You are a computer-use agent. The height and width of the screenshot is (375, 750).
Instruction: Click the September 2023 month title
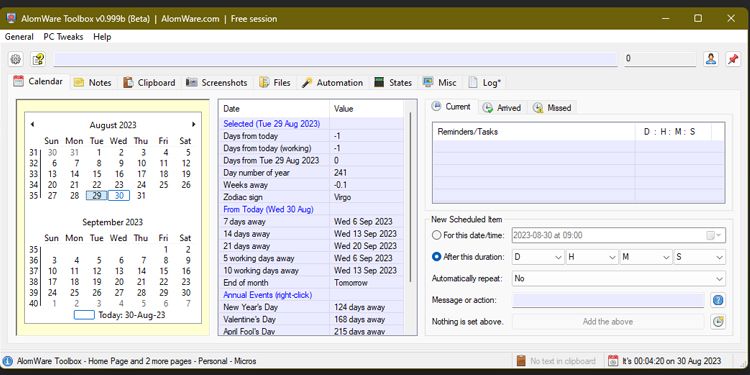[112, 222]
